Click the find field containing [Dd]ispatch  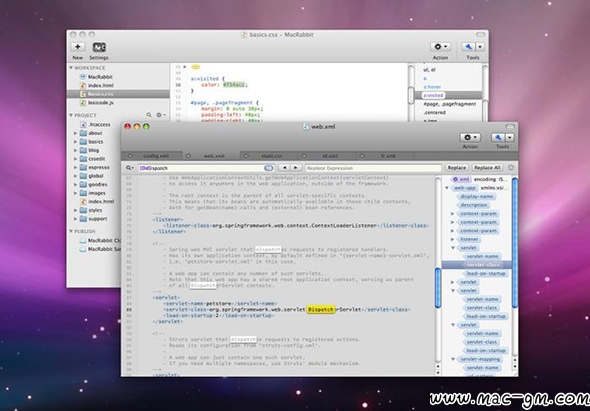[206, 168]
